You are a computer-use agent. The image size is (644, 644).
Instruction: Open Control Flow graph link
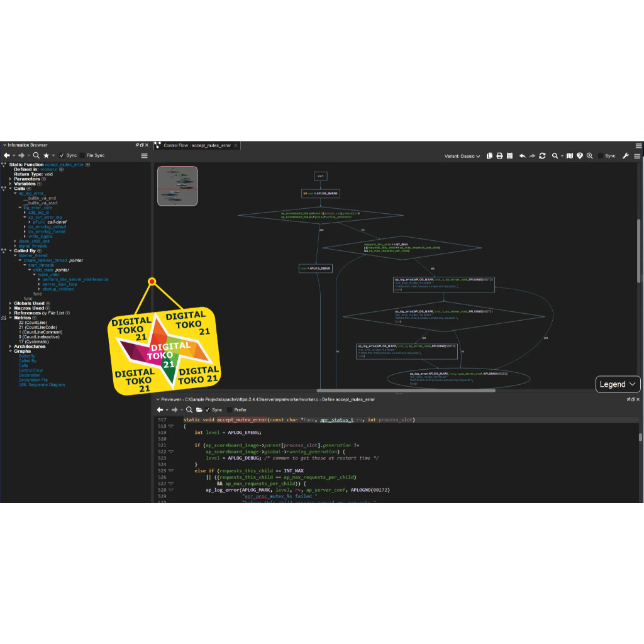pos(30,370)
